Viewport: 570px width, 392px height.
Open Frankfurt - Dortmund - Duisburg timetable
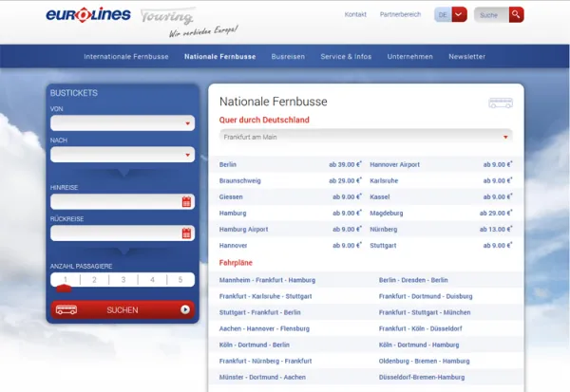[x=426, y=296]
